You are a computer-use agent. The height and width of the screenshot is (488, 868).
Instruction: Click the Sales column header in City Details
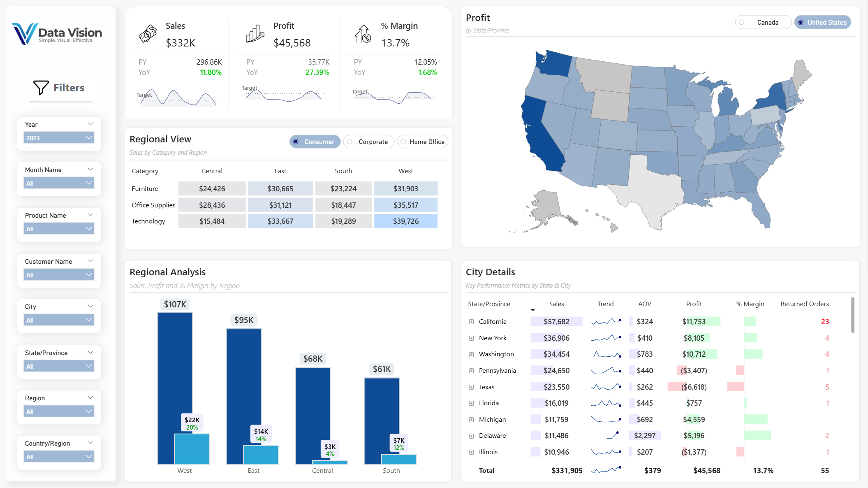tap(556, 304)
